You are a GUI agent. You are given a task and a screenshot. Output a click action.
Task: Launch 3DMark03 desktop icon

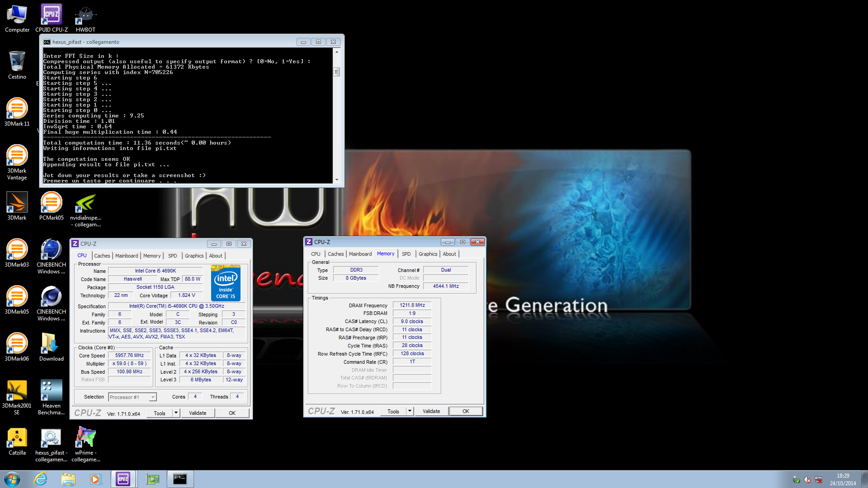coord(17,253)
